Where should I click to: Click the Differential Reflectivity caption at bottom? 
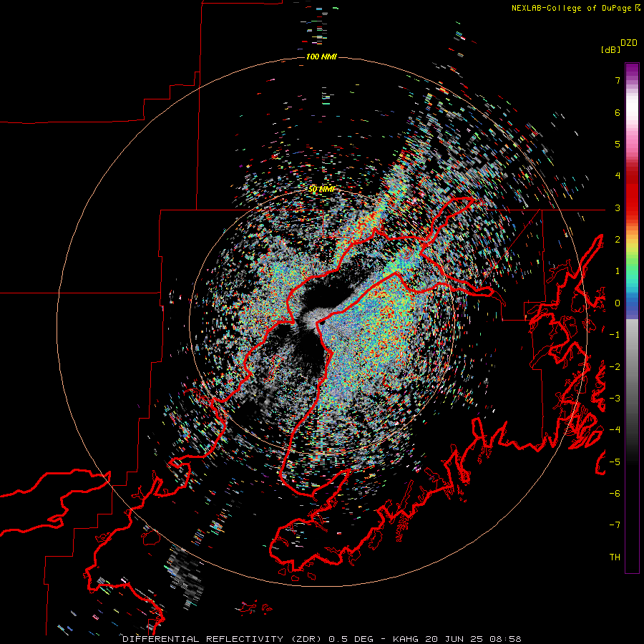(x=321, y=639)
